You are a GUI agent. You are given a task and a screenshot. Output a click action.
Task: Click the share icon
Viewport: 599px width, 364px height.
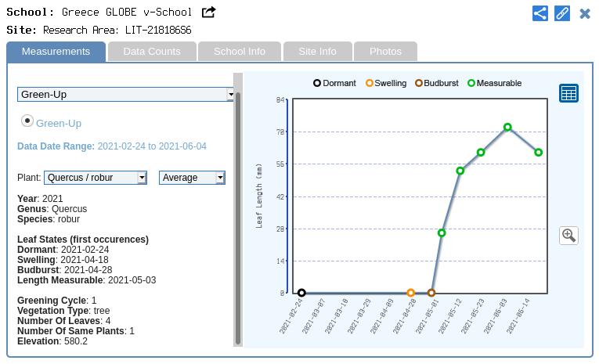[539, 13]
